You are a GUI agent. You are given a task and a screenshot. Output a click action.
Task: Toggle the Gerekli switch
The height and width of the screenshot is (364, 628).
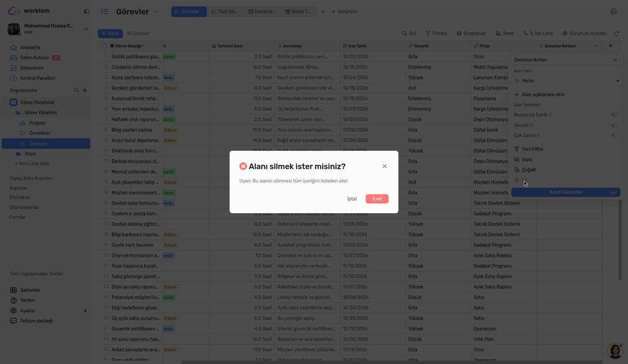coord(614,126)
